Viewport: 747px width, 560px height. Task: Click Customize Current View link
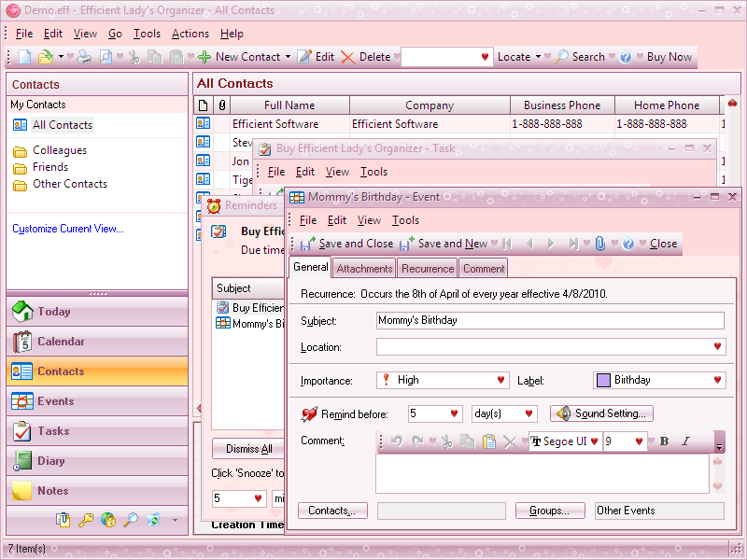pos(68,229)
